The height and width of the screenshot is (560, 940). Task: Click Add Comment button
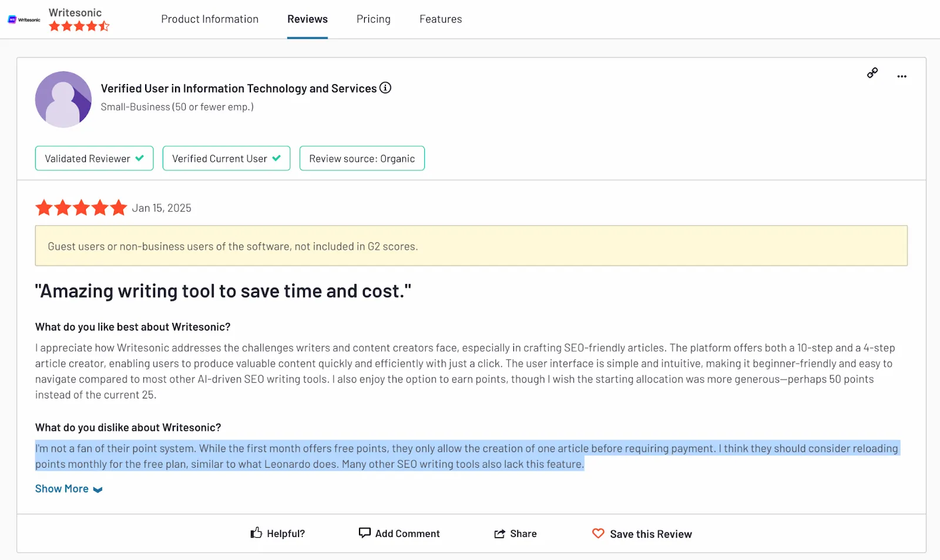399,533
